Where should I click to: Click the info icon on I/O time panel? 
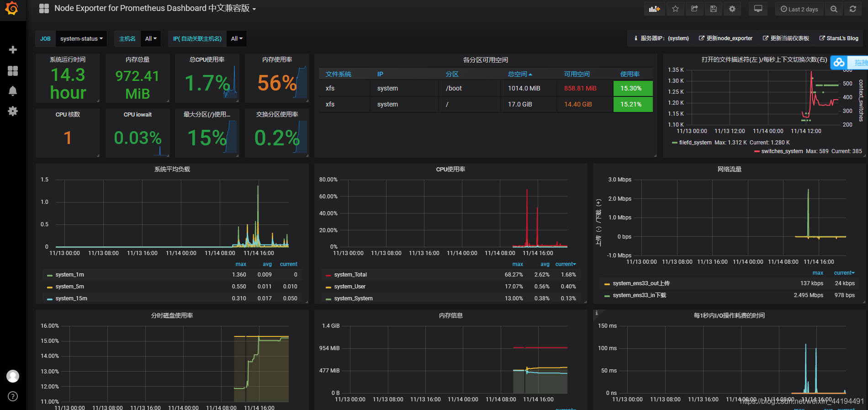(x=597, y=313)
